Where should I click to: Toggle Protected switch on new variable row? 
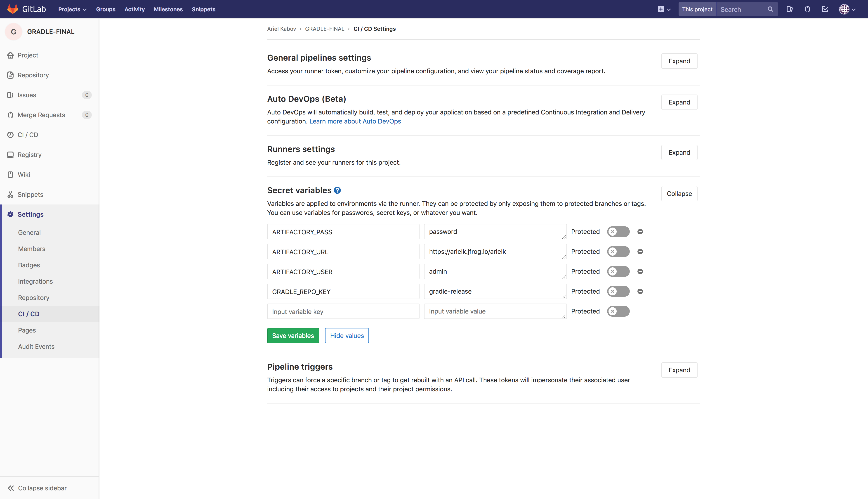click(x=618, y=311)
